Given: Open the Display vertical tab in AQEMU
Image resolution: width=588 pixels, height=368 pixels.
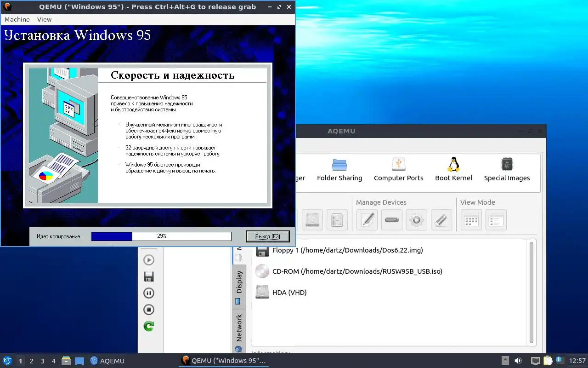Looking at the screenshot, I should [x=239, y=287].
